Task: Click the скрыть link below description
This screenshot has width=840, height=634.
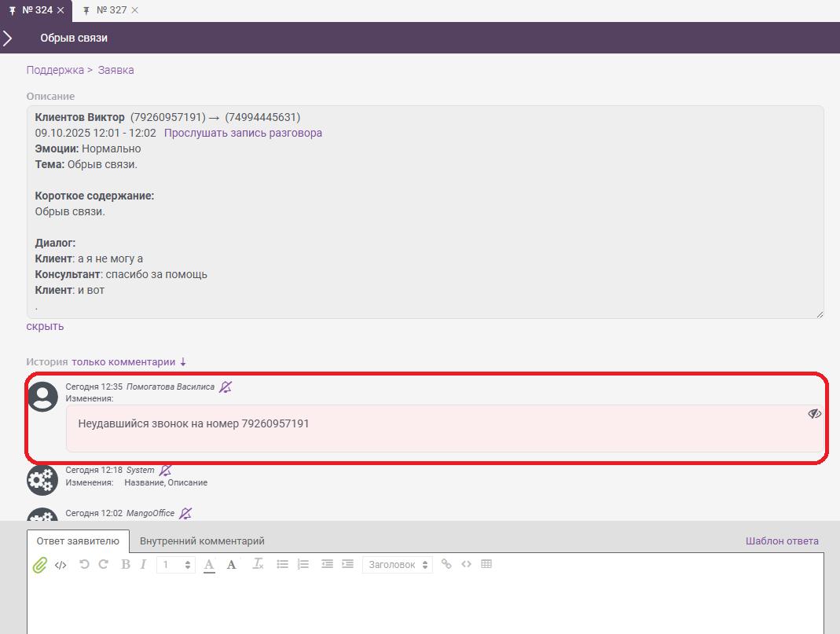Action: pos(45,326)
